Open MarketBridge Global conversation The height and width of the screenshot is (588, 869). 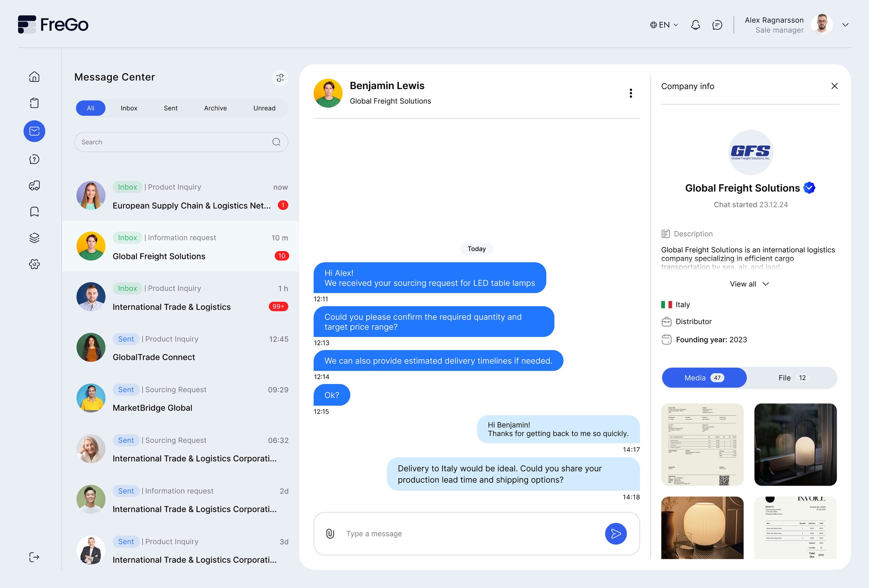tap(181, 398)
